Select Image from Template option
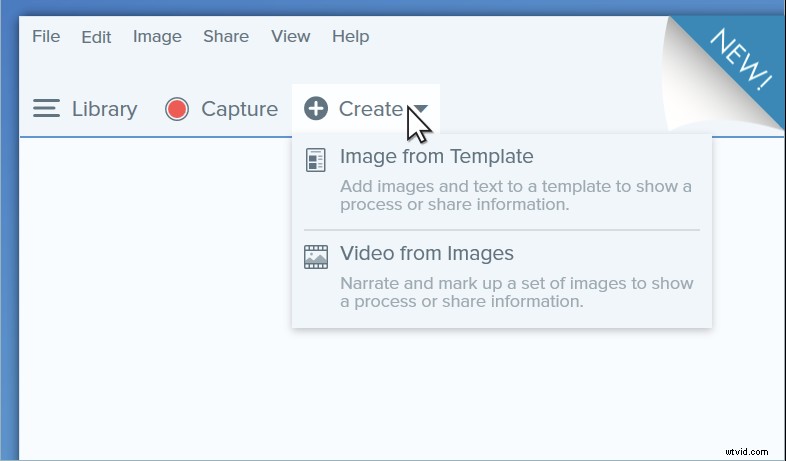The image size is (786, 461). (437, 156)
